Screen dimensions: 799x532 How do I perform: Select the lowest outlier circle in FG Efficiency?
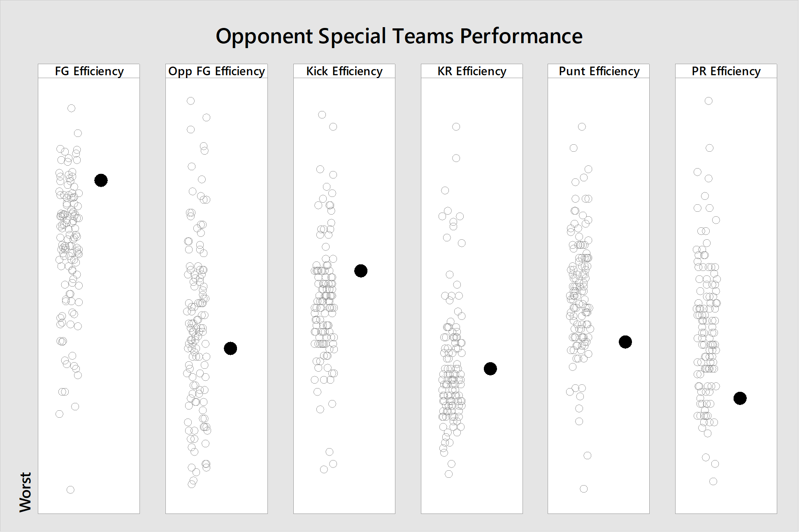(x=70, y=490)
